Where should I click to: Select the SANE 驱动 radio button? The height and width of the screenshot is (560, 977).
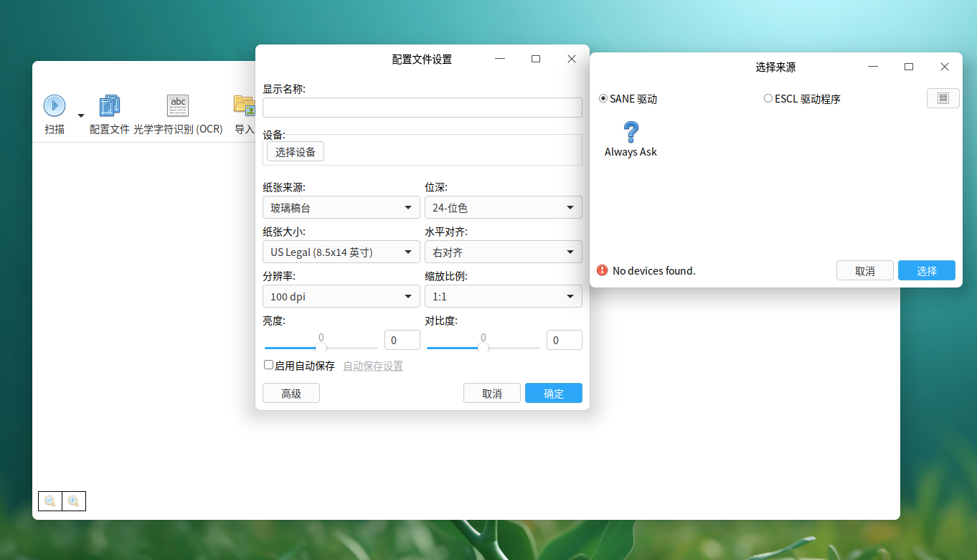click(x=603, y=98)
